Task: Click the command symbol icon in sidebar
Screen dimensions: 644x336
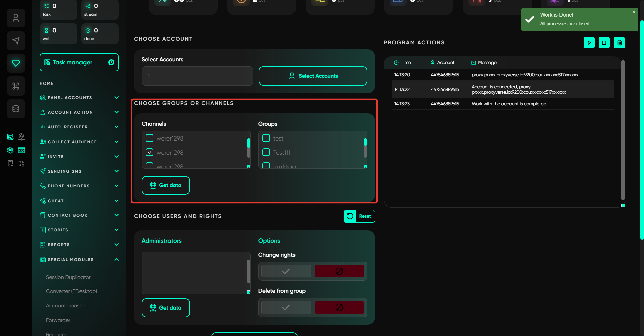Action: pos(16,86)
